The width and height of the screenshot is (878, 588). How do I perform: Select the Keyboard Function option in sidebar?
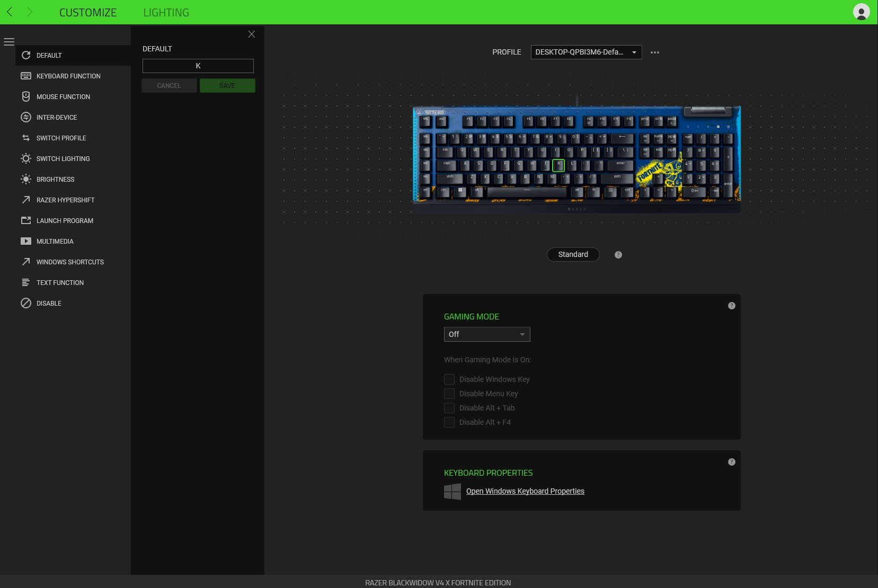tap(68, 76)
